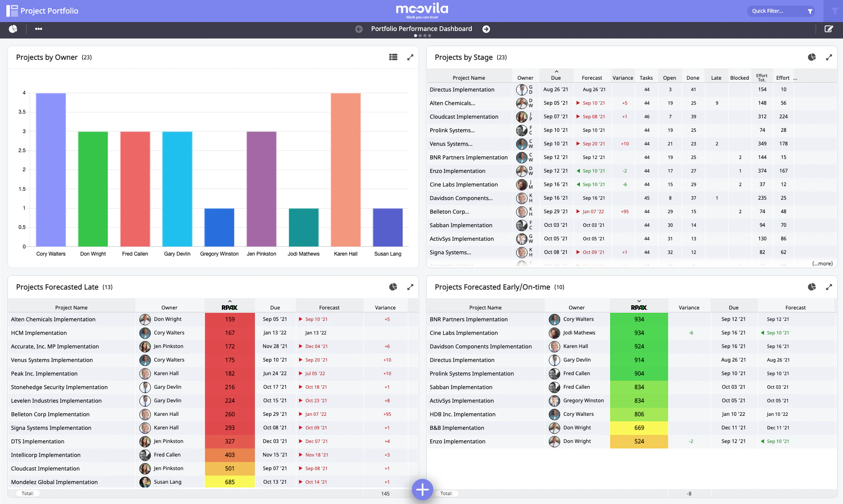This screenshot has width=843, height=504.
Task: Click Don Wright's avatar in Projects Forecasted Late
Action: (x=145, y=319)
